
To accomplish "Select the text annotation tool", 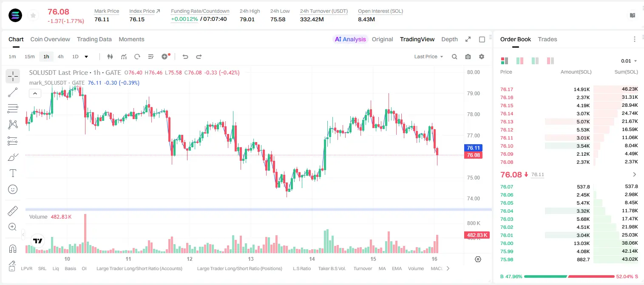I will point(13,173).
